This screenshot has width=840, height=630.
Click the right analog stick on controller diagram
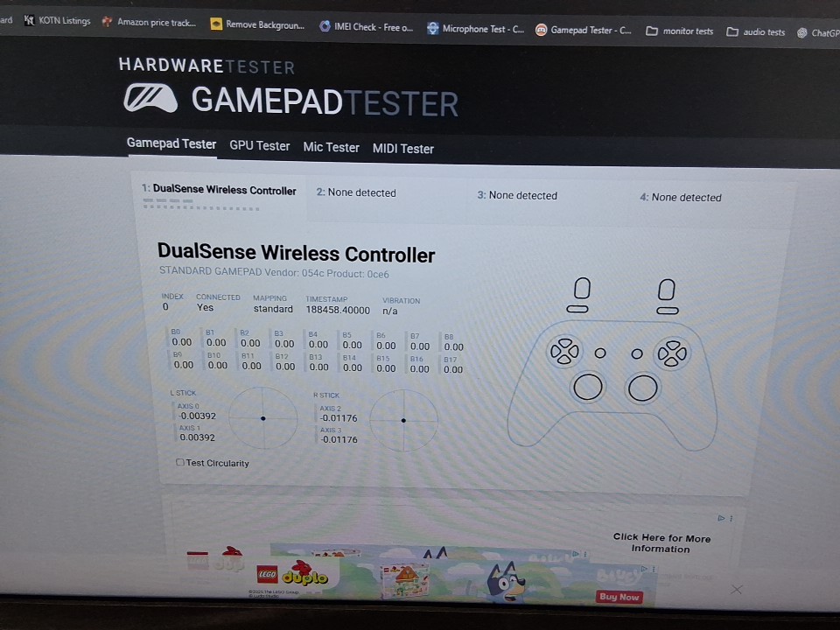643,388
